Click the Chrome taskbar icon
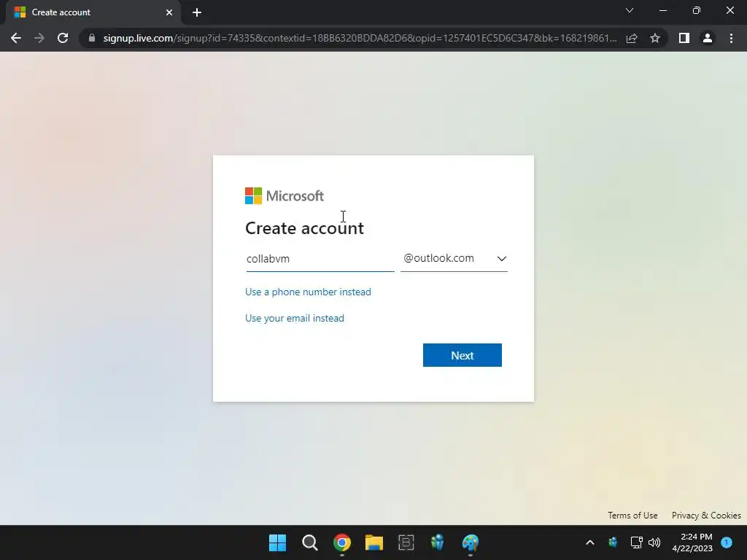The image size is (747, 560). coord(342,542)
